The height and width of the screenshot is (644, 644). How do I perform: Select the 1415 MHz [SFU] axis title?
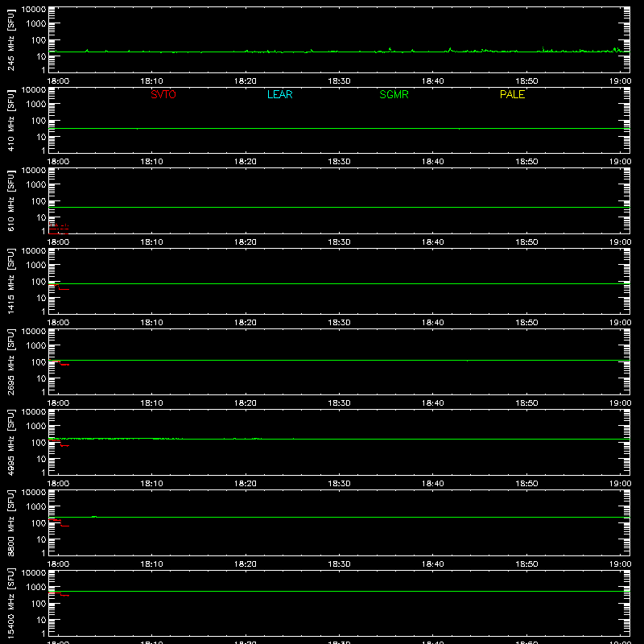pyautogui.click(x=11, y=281)
